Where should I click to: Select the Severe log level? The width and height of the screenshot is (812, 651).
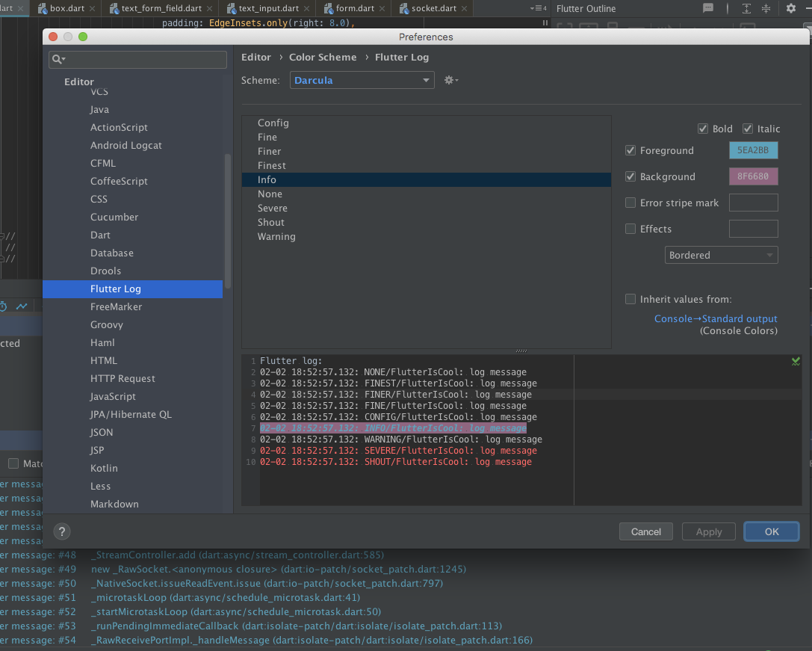click(427, 208)
